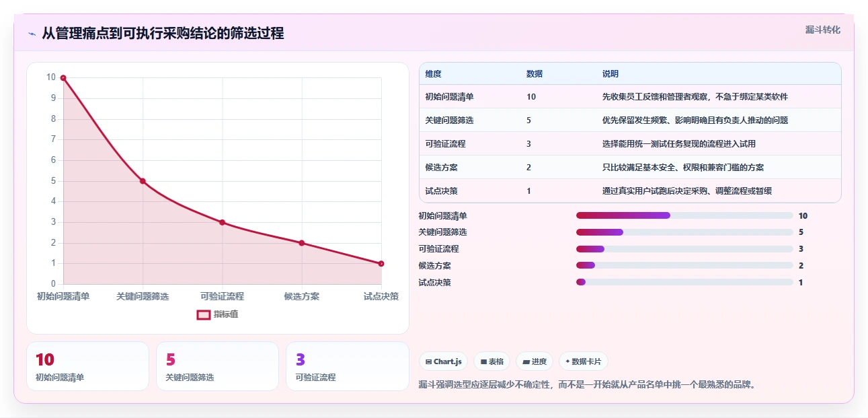Select the 维度 column header
The height and width of the screenshot is (418, 868).
[434, 74]
